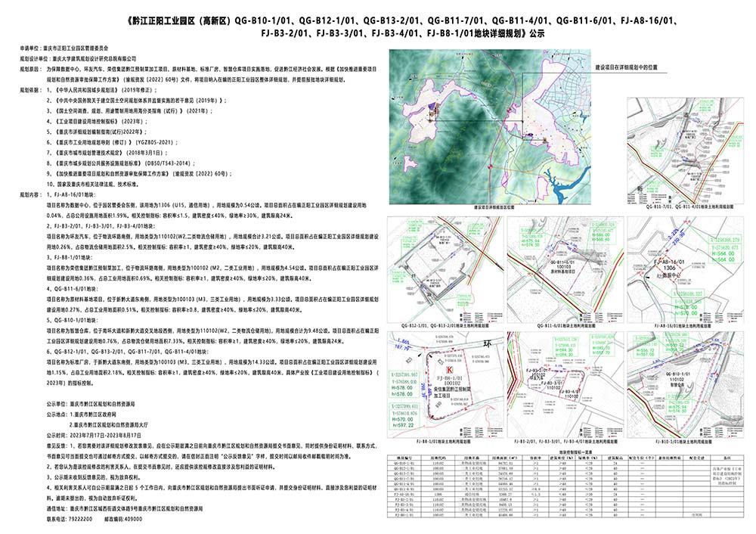This screenshot has height=534, width=756.
Task: Click the caption 'QG-B11-6/01地块土地利用规划图'
Action: (x=566, y=326)
